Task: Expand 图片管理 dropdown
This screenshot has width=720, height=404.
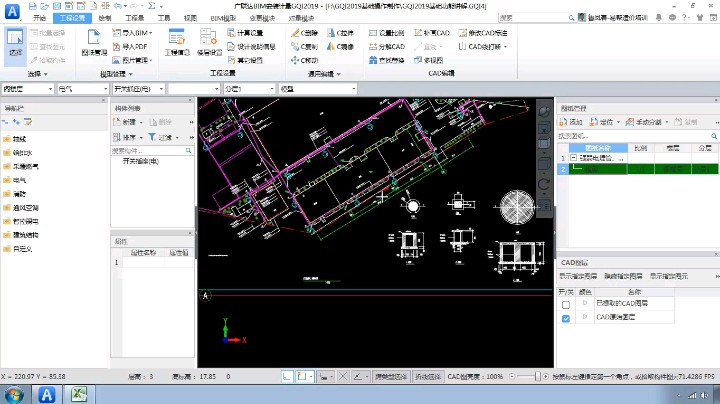Action: pyautogui.click(x=151, y=60)
